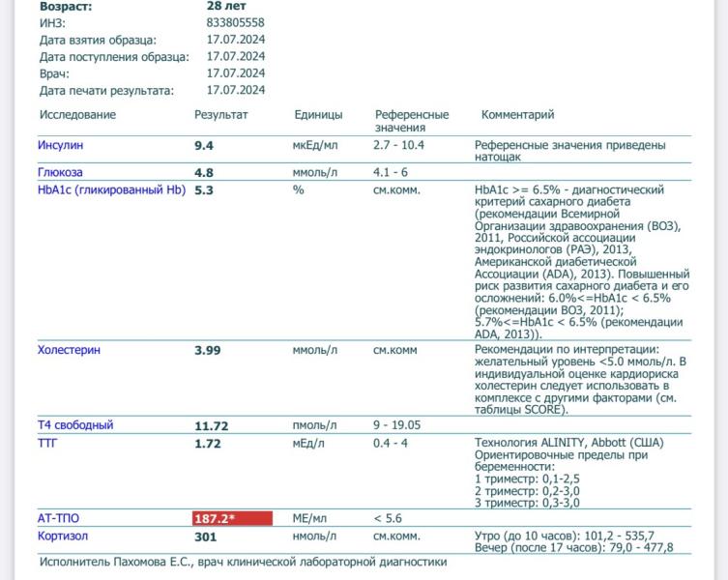Select the reference range 4.1 - 6
Image resolution: width=728 pixels, height=580 pixels.
391,172
